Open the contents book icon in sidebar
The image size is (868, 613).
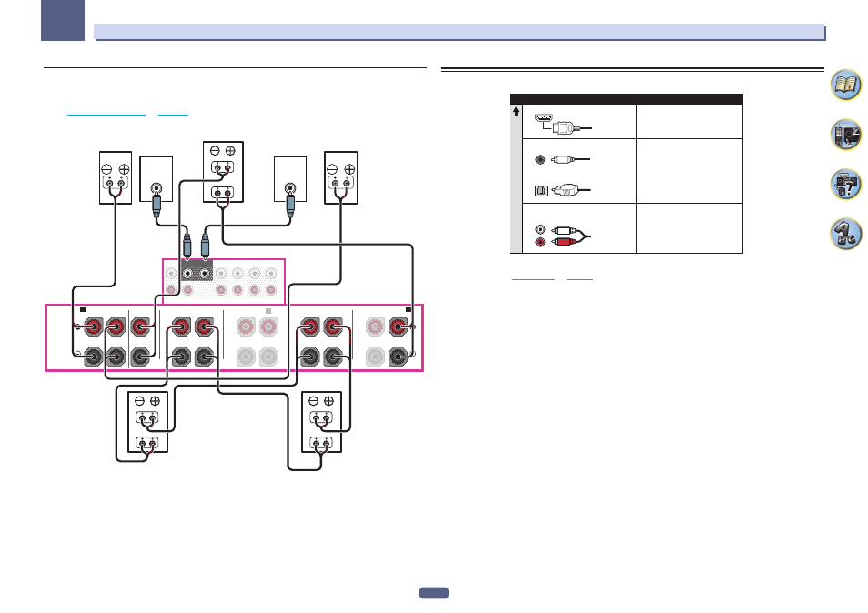coord(845,85)
